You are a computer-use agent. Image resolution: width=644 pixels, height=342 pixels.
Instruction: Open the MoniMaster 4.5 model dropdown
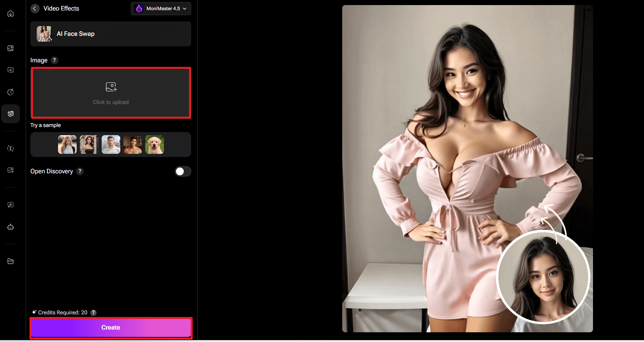(161, 9)
